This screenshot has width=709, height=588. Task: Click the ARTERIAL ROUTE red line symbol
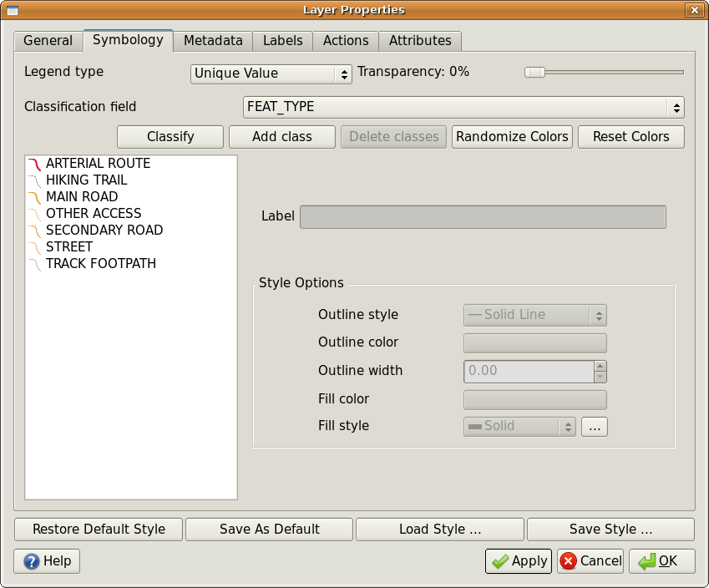click(x=34, y=164)
